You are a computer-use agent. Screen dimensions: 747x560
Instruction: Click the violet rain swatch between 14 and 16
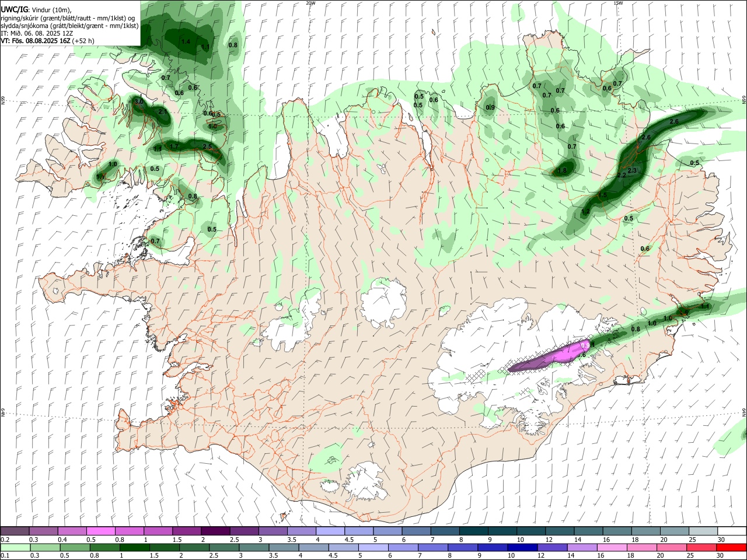(x=582, y=548)
